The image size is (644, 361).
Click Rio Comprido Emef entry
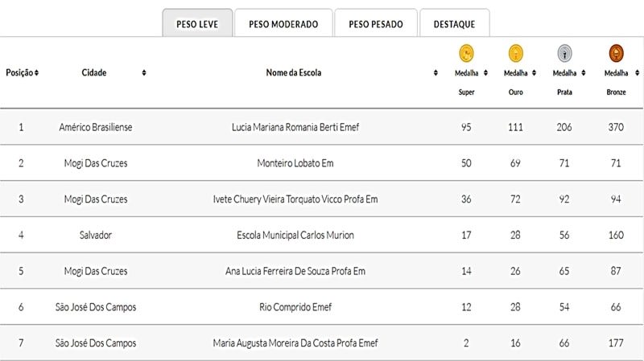[295, 307]
